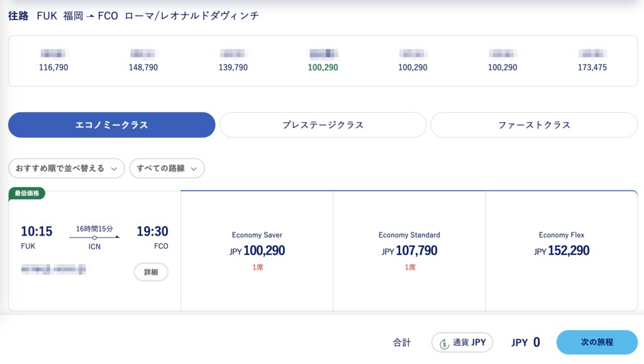Proceed with the 次の旅程 button
This screenshot has height=364, width=644.
point(597,343)
